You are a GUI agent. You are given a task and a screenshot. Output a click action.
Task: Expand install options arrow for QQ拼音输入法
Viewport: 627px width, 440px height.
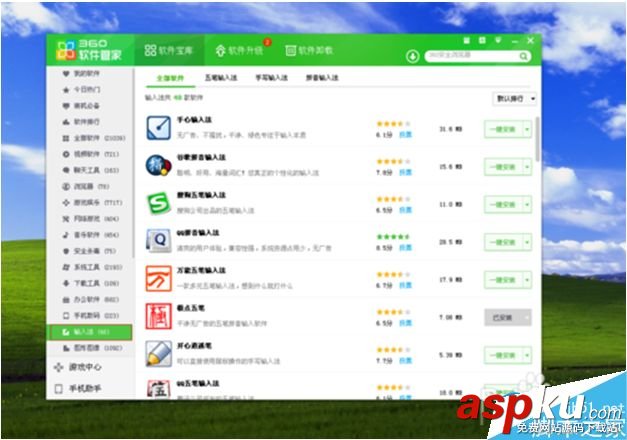pos(527,242)
